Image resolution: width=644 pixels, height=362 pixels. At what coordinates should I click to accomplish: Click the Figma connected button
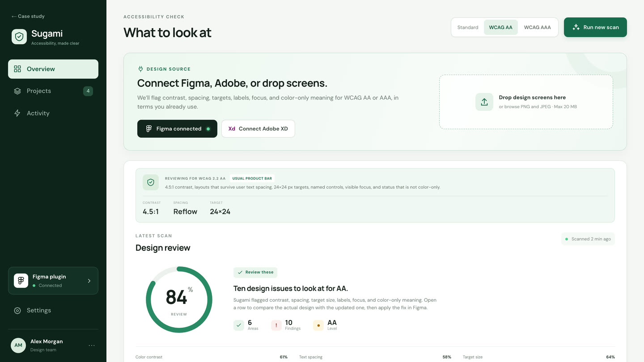point(177,129)
